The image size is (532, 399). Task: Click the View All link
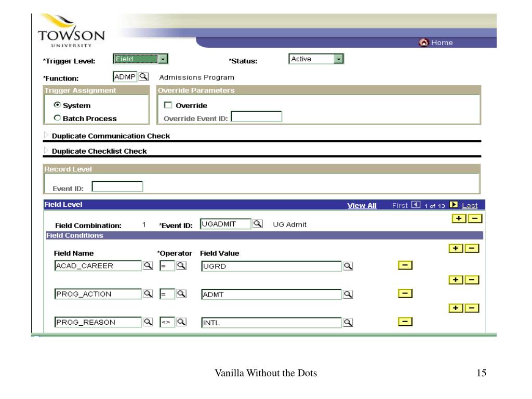[x=362, y=206]
